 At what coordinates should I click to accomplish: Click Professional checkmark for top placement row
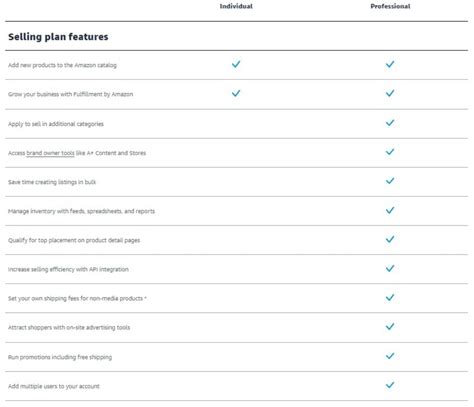coord(390,239)
